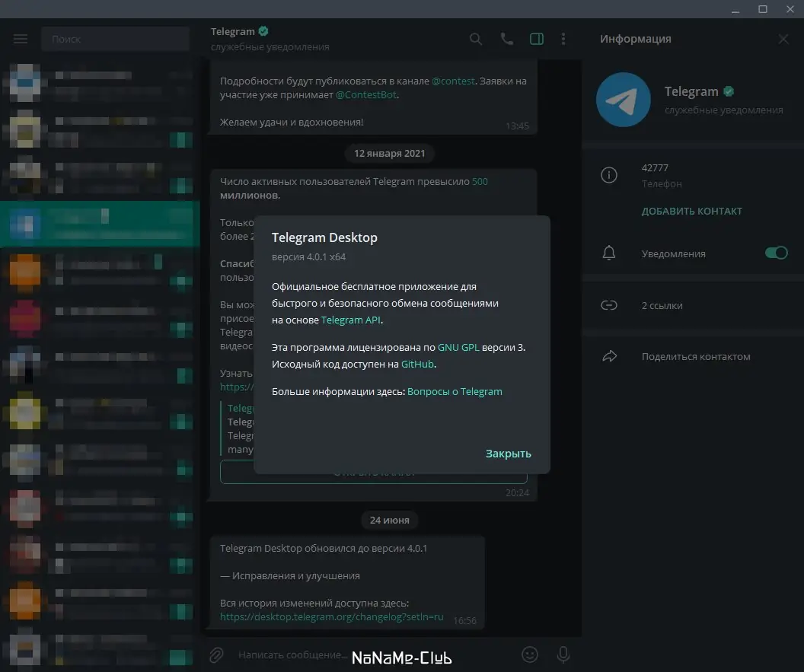Maximize the Telegram window
The width and height of the screenshot is (804, 672).
click(762, 9)
